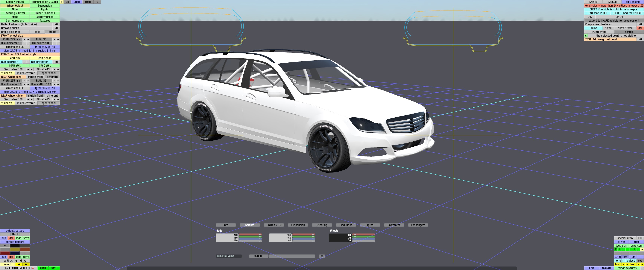Click the next select arrow button
The image size is (644, 270).
tap(26, 264)
